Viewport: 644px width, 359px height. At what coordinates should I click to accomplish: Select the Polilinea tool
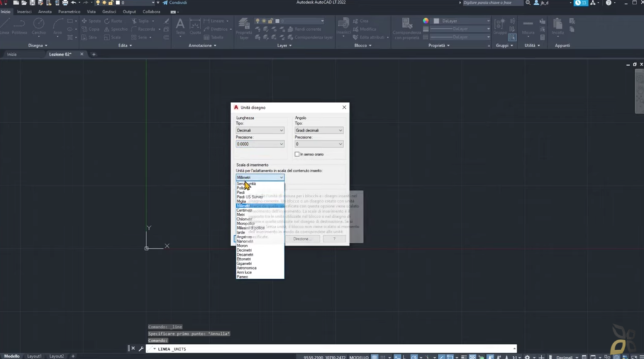(x=19, y=27)
